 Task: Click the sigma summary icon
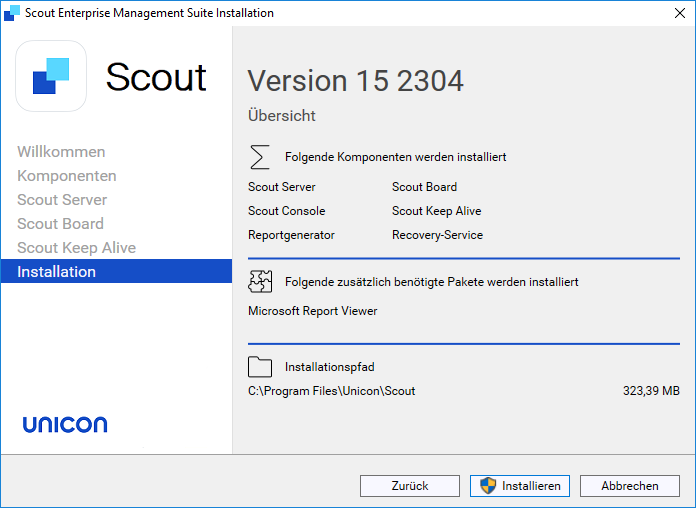(260, 157)
